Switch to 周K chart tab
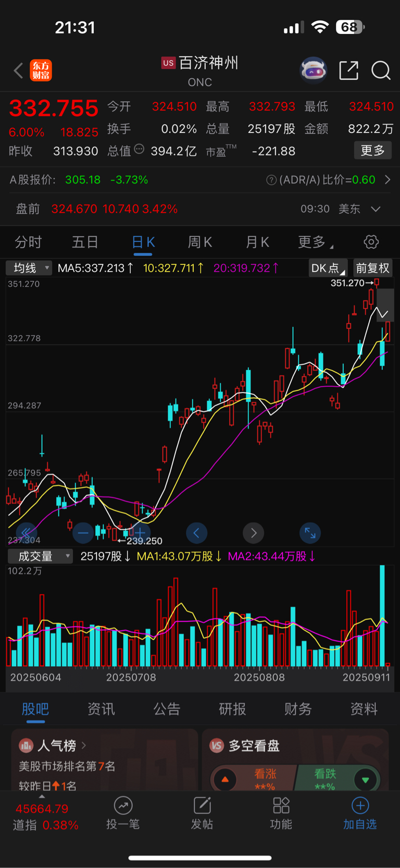 click(200, 242)
